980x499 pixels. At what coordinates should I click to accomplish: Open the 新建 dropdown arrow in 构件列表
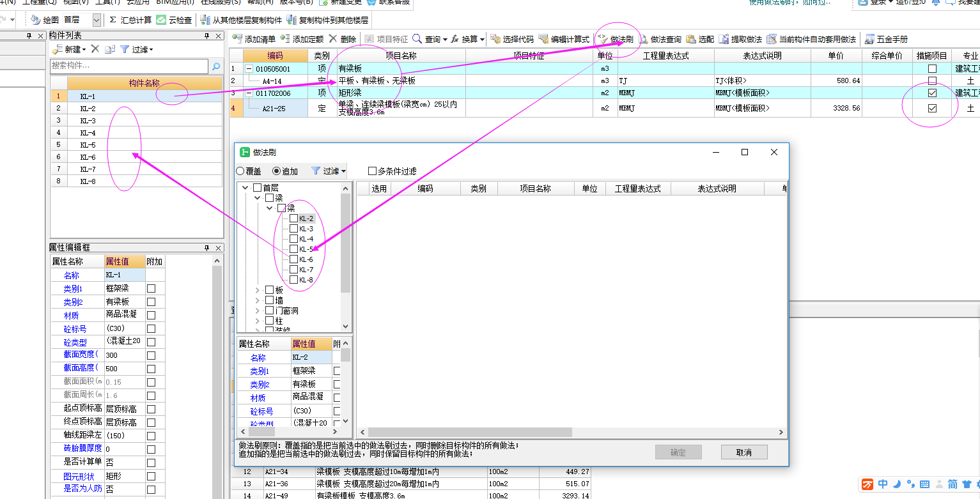(x=84, y=50)
